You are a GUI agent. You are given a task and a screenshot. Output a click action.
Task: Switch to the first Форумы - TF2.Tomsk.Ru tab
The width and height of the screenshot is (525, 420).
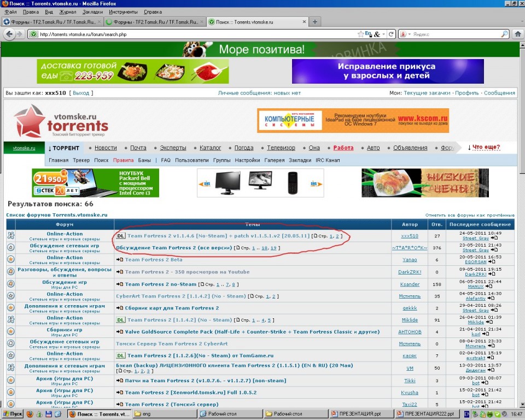pyautogui.click(x=52, y=22)
